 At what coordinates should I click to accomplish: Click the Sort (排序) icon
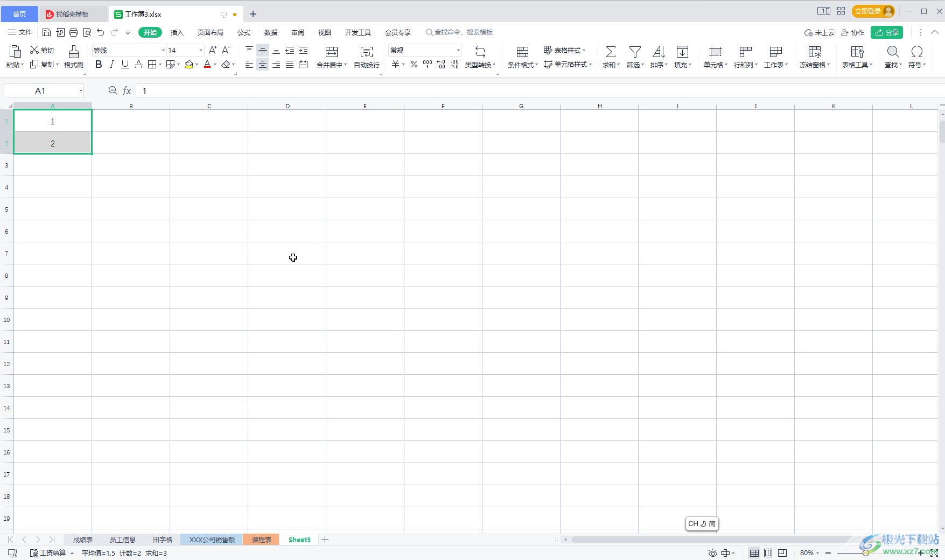659,52
